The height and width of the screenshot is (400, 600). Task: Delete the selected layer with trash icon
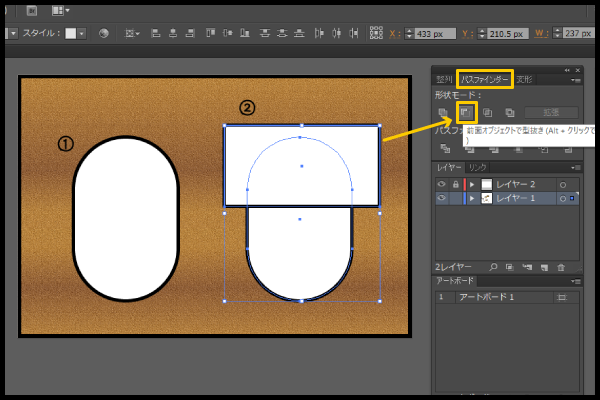click(x=561, y=268)
